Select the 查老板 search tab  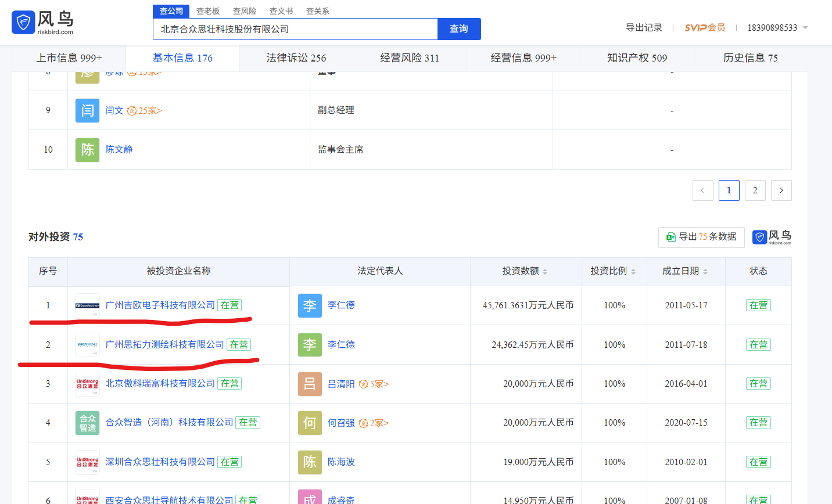[x=208, y=11]
